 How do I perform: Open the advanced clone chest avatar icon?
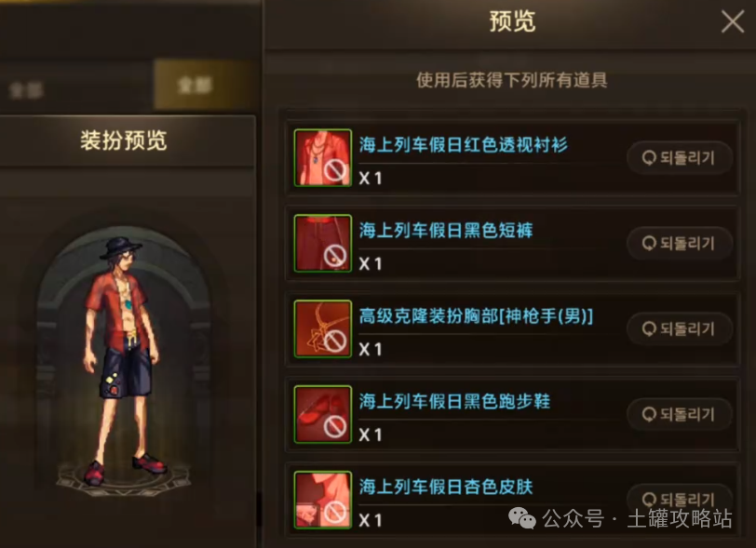(322, 328)
